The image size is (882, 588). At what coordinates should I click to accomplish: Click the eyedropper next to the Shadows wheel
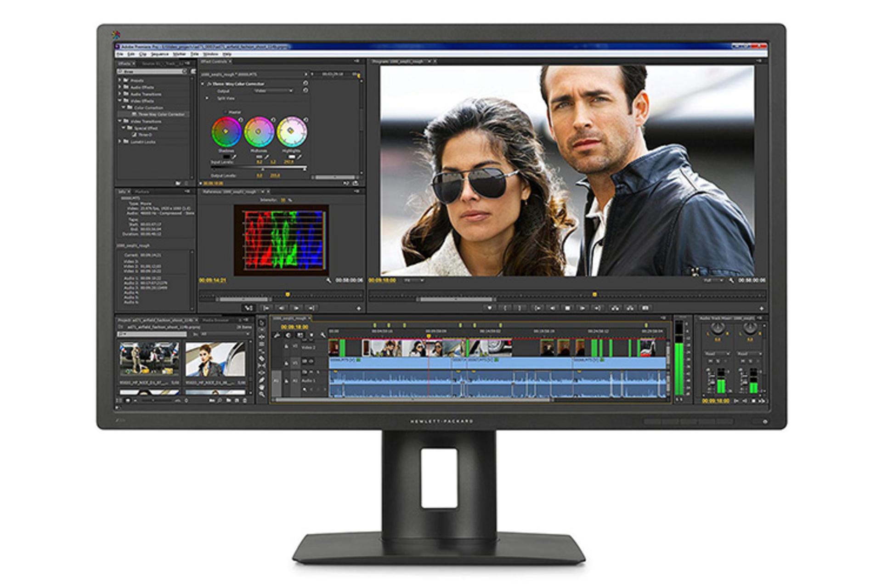tap(234, 157)
